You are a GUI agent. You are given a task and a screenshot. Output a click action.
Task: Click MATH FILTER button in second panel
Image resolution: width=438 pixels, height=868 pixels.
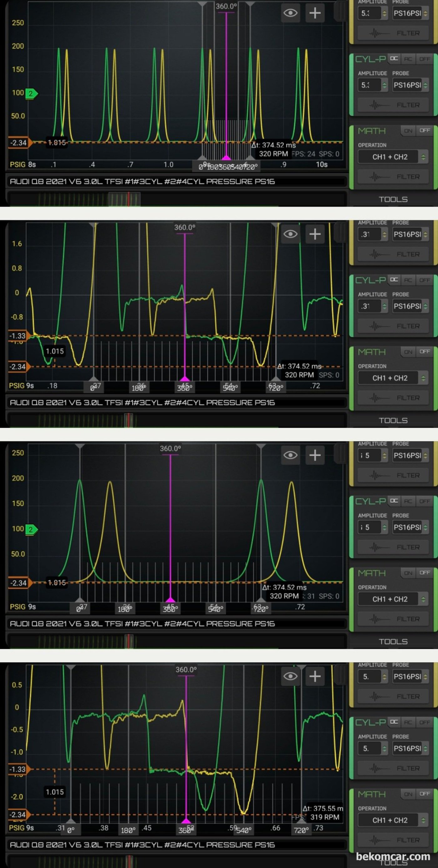coord(393,398)
